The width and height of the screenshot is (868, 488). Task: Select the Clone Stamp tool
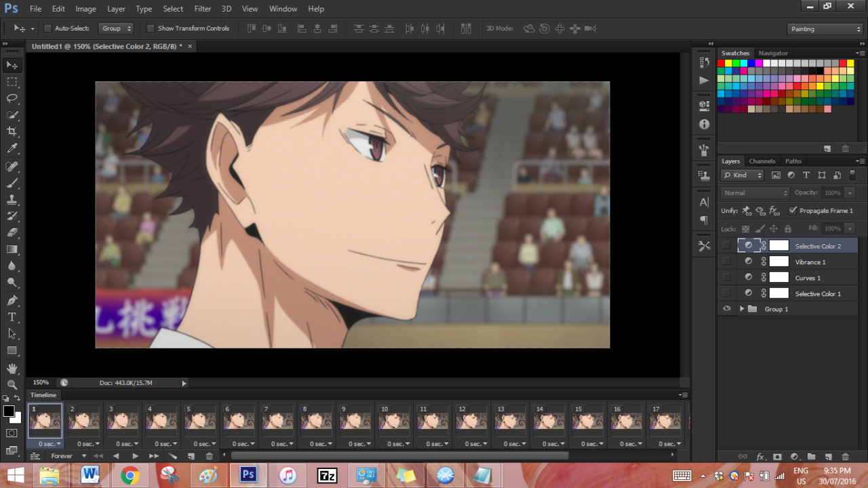[12, 200]
